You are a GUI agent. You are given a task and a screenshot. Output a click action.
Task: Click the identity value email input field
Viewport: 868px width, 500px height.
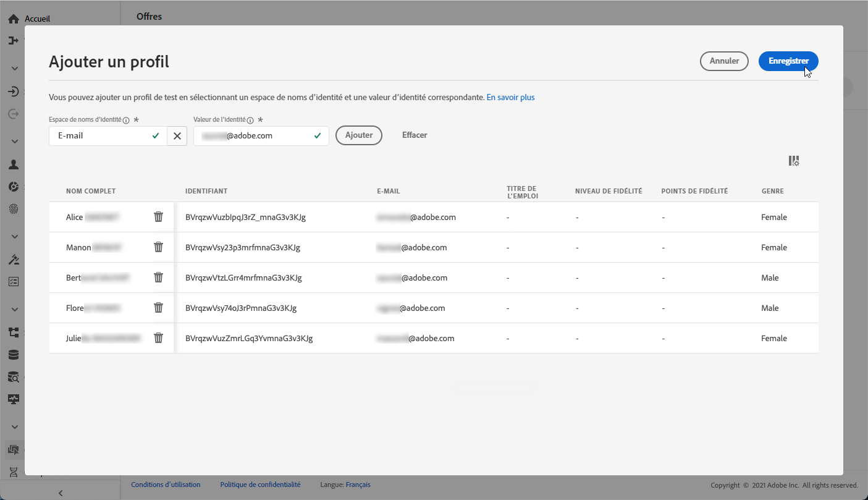253,136
